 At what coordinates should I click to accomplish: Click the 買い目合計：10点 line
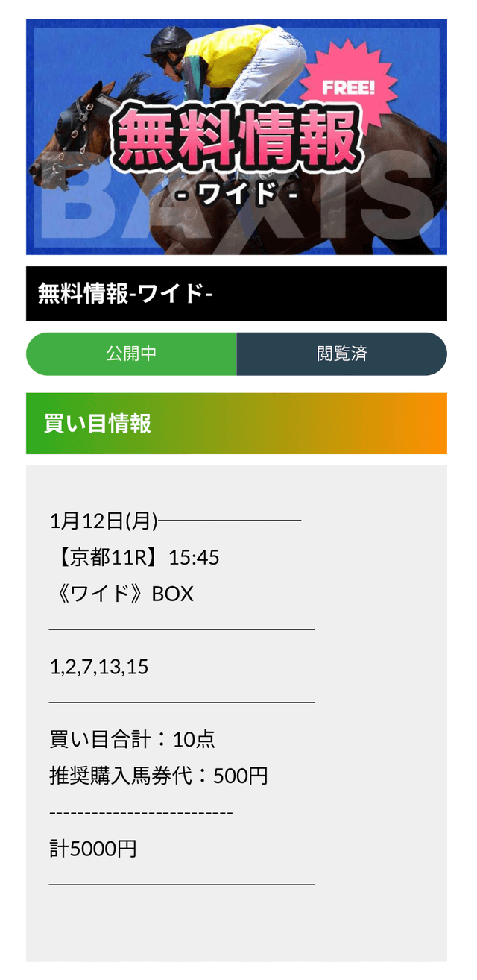132,739
